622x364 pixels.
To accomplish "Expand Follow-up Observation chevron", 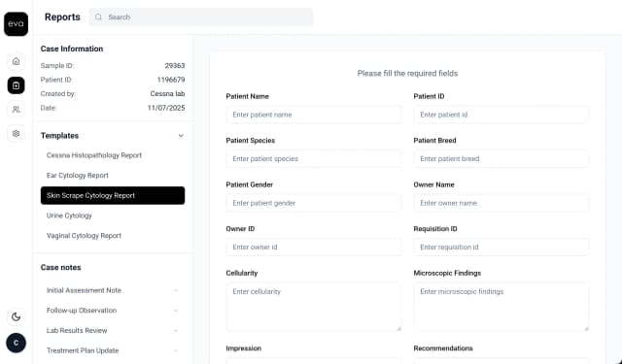I will click(x=176, y=311).
